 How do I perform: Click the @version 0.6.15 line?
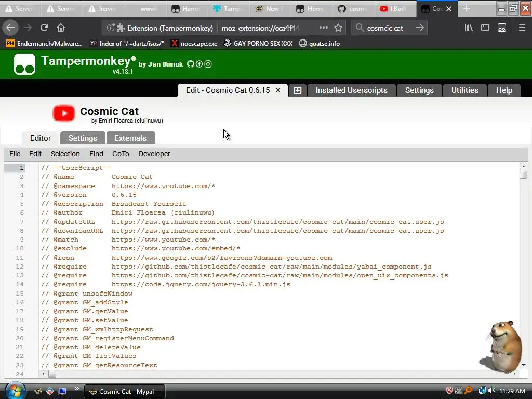[89, 195]
